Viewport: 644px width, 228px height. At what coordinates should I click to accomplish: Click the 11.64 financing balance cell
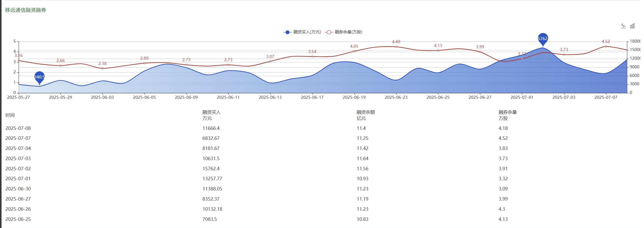click(362, 159)
